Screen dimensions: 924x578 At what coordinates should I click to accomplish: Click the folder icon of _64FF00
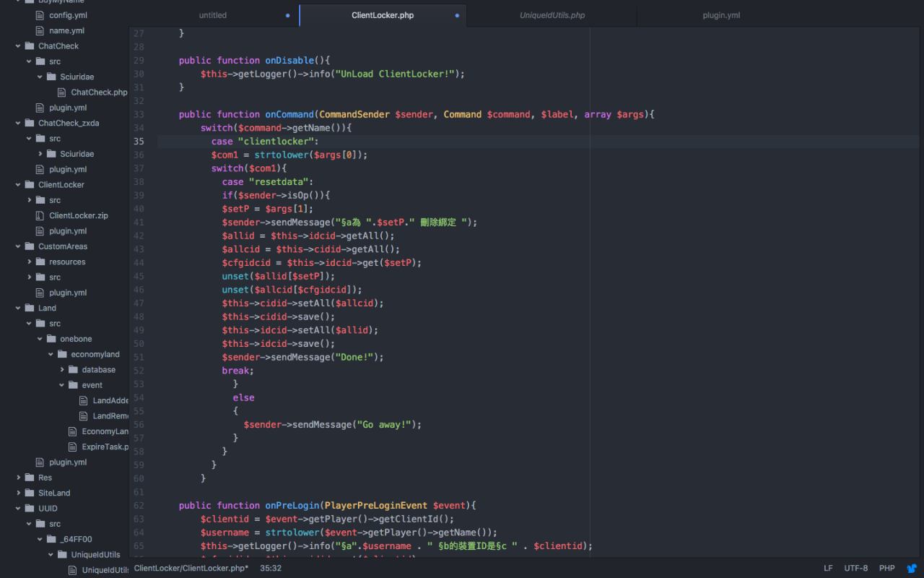pos(51,539)
